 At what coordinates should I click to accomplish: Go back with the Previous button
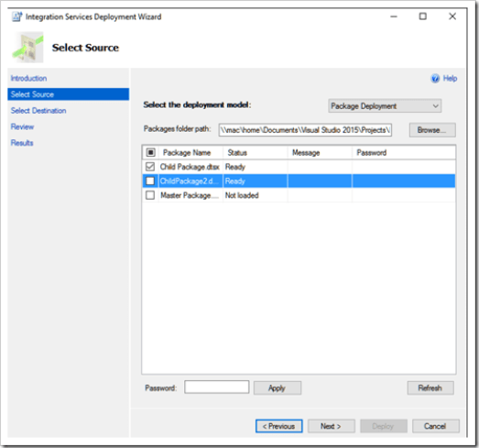279,426
